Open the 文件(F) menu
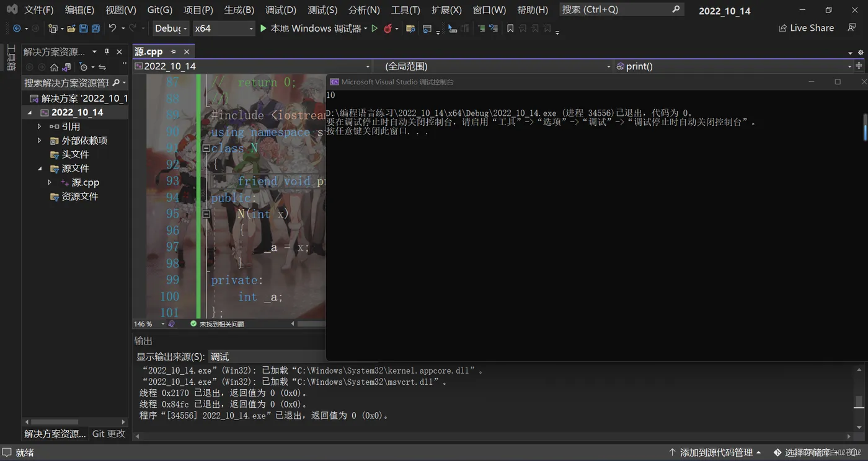Image resolution: width=868 pixels, height=461 pixels. pos(39,10)
